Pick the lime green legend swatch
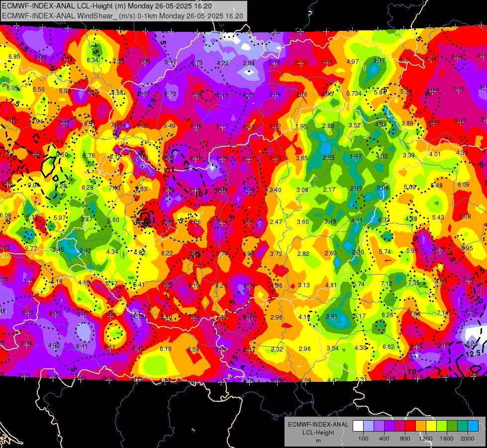 442,426
